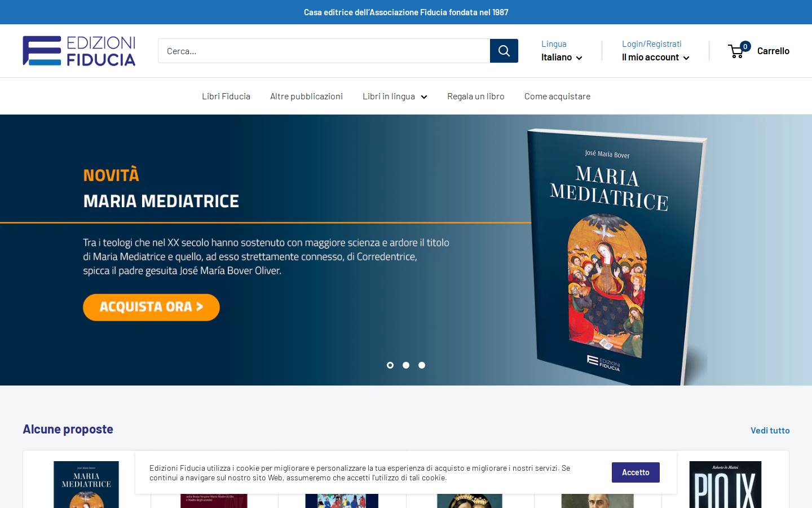Viewport: 812px width, 508px height.
Task: Expand the Libri in lingua menu
Action: [x=395, y=96]
